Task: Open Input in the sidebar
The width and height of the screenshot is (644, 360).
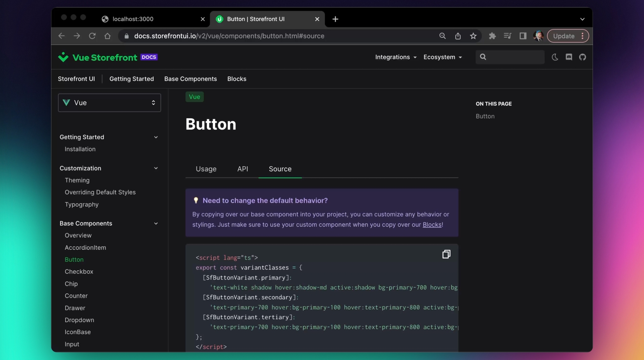Action: click(72, 344)
